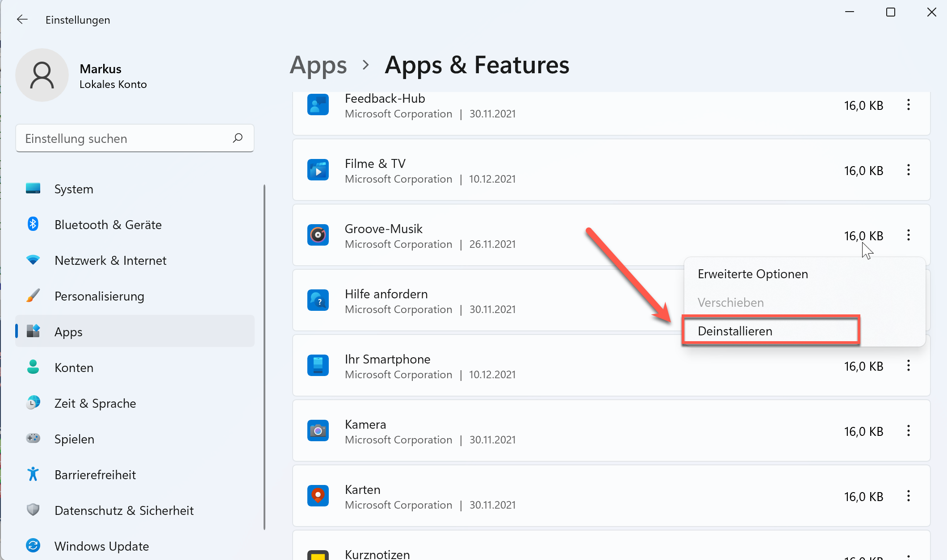The image size is (947, 560).
Task: Click the Barrierefreiheit figure icon
Action: pyautogui.click(x=33, y=474)
